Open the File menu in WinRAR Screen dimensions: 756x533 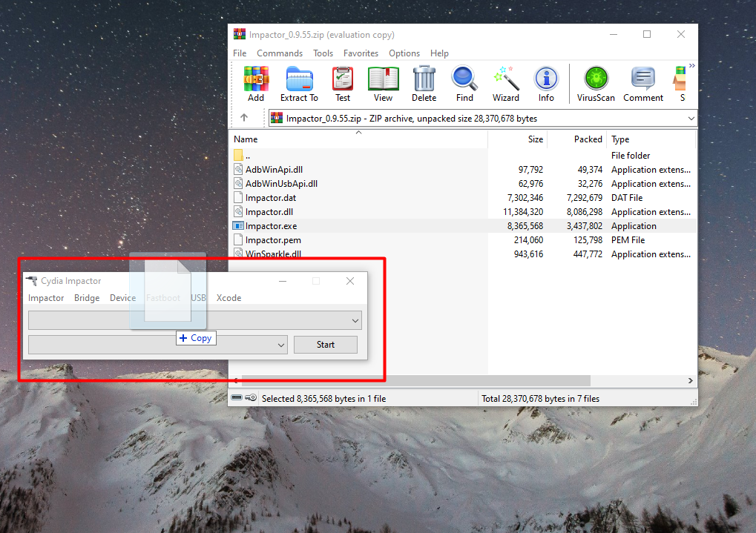click(240, 53)
